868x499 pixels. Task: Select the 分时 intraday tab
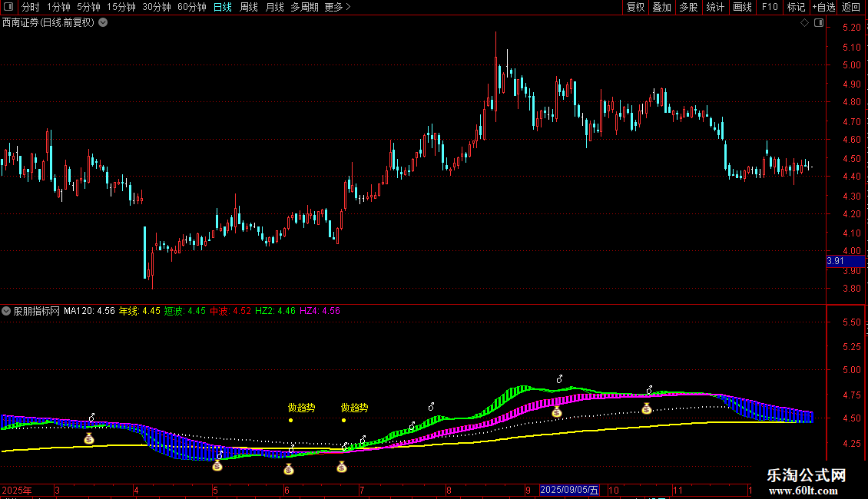coord(31,7)
